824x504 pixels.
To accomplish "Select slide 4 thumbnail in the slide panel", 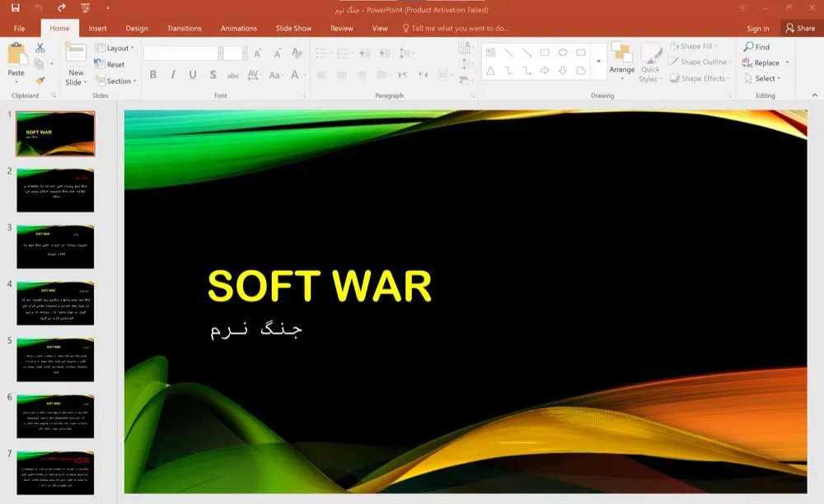I will tap(54, 302).
